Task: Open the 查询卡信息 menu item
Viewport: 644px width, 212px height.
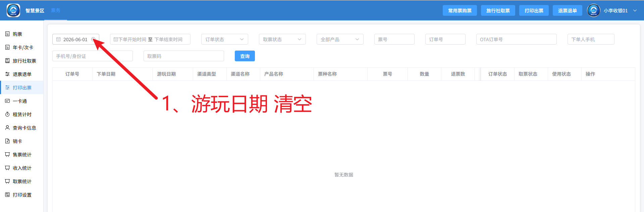Action: [x=22, y=128]
